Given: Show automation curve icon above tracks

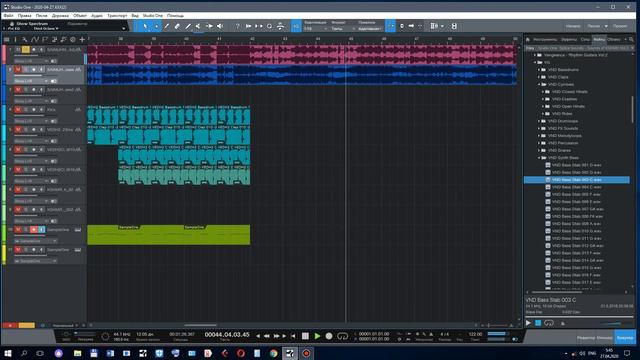Looking at the screenshot, I should [35, 40].
